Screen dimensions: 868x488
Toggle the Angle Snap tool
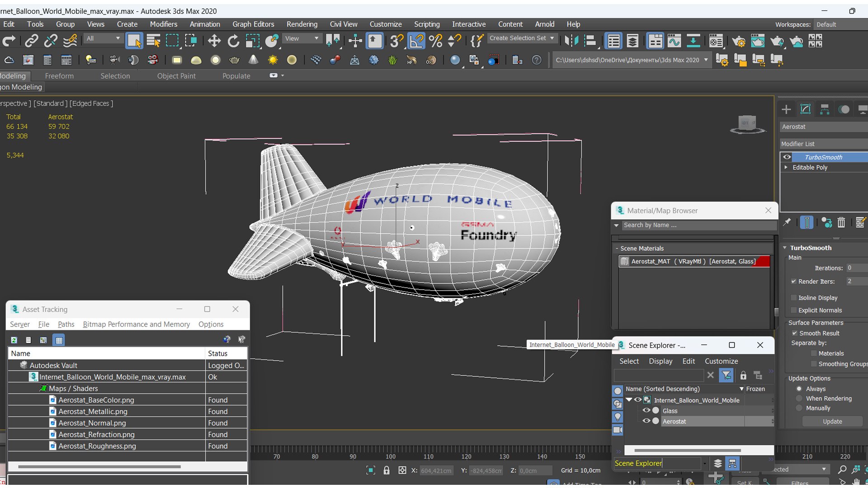coord(416,41)
